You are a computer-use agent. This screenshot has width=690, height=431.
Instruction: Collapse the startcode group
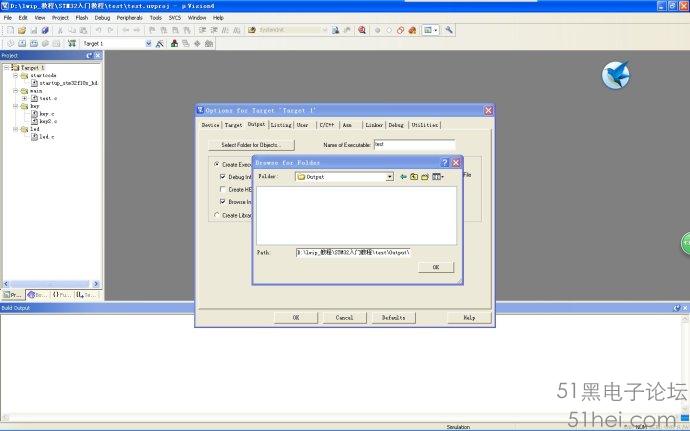pyautogui.click(x=15, y=75)
